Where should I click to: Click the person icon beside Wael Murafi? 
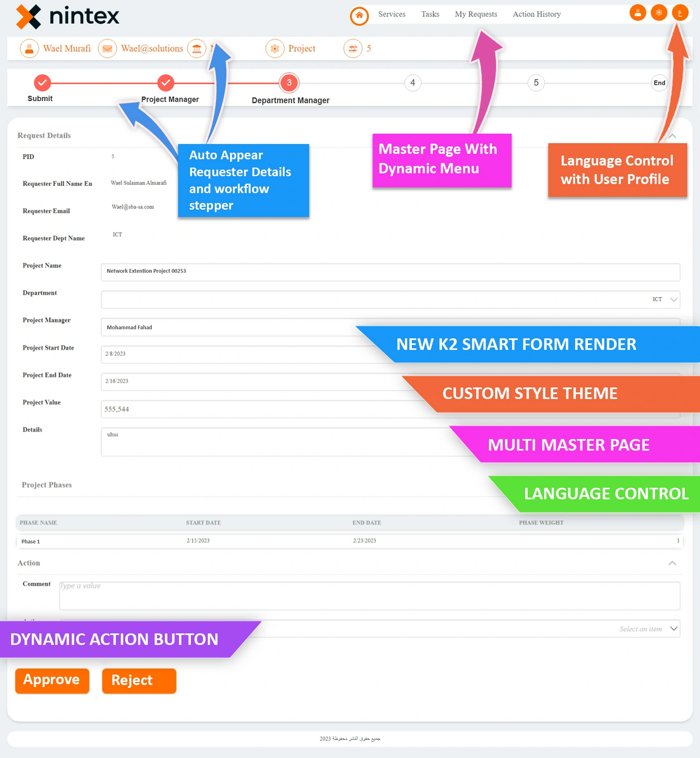pyautogui.click(x=29, y=49)
